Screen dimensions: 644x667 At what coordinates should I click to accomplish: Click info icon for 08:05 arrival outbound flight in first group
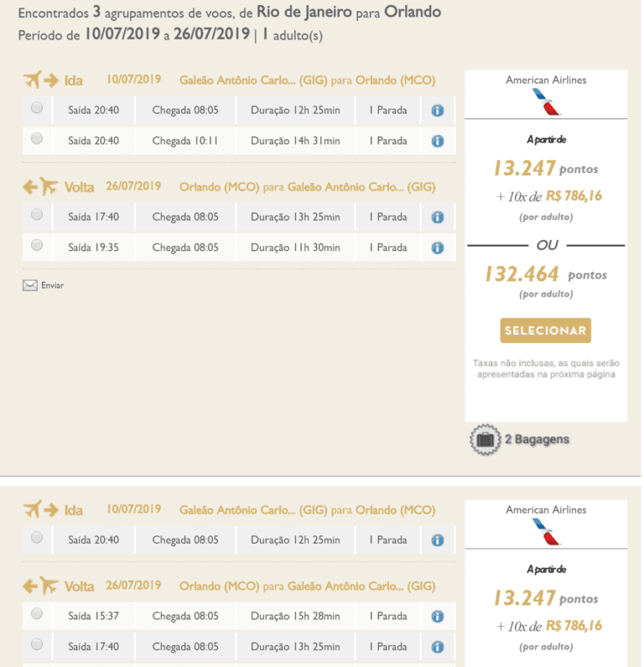[437, 111]
